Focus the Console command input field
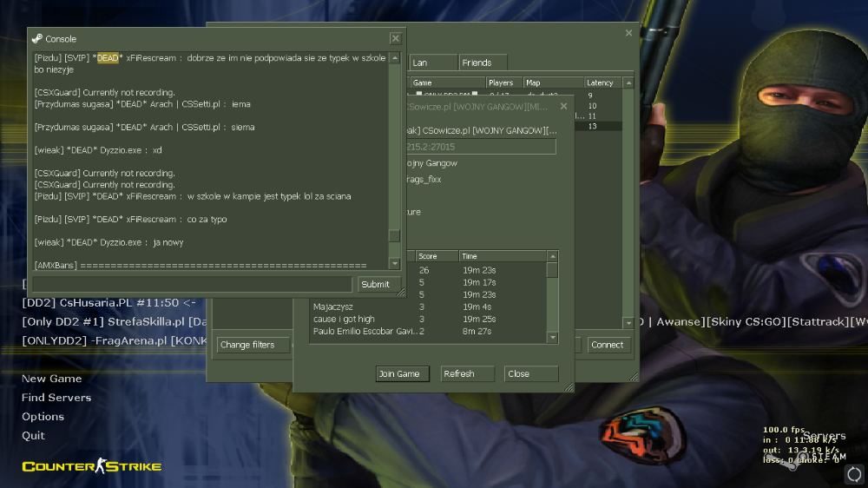The height and width of the screenshot is (488, 868). [192, 284]
